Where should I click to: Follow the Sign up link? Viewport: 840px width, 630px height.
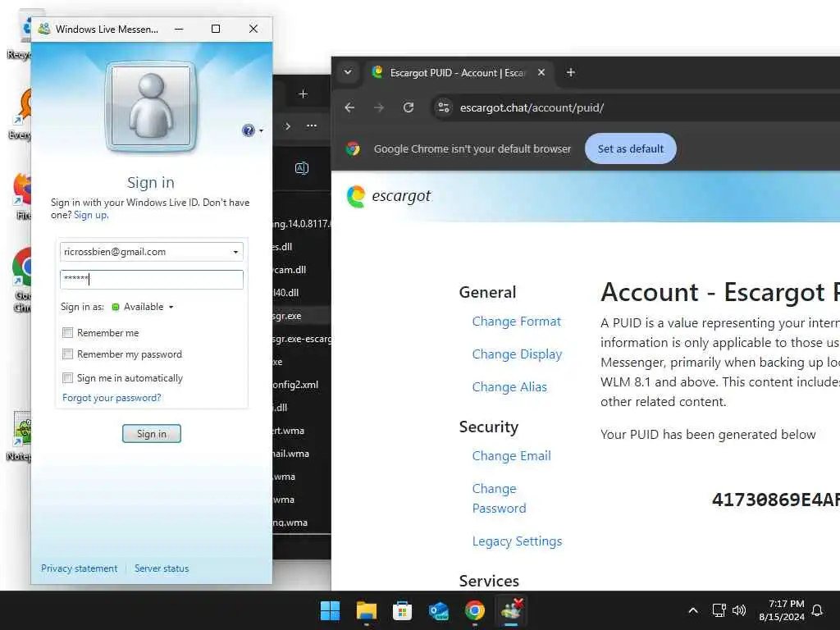coord(91,215)
